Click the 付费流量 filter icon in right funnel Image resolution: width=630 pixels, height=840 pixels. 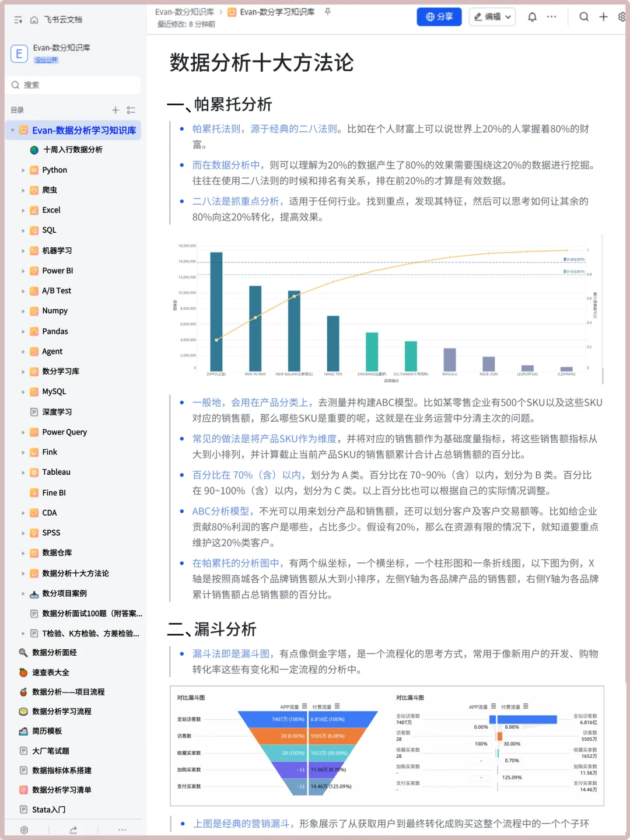coord(526,706)
